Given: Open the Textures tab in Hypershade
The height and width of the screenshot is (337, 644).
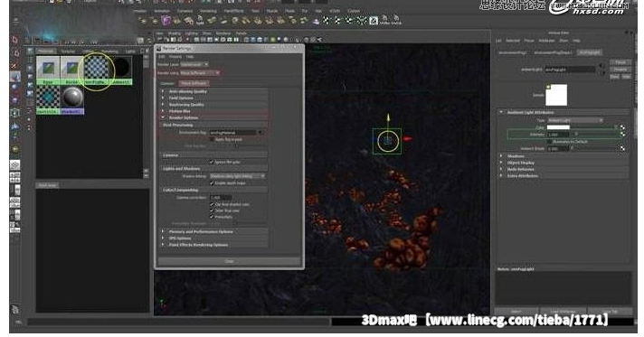Looking at the screenshot, I should coord(68,51).
